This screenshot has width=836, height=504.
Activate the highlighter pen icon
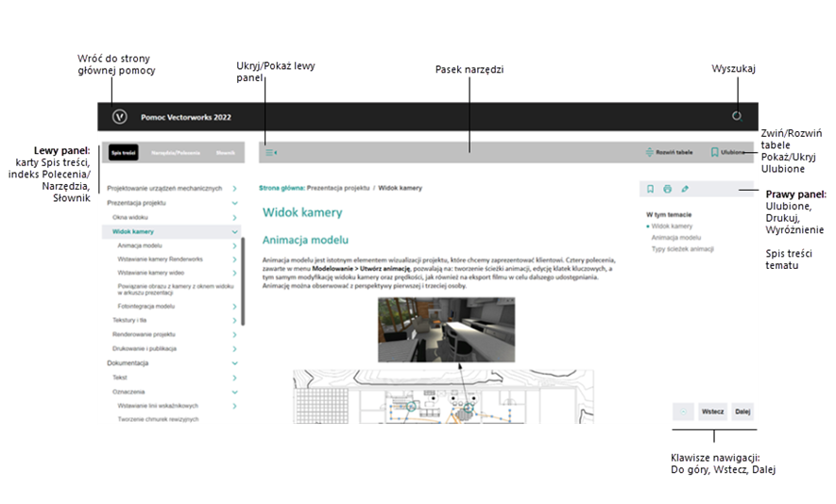coord(685,189)
